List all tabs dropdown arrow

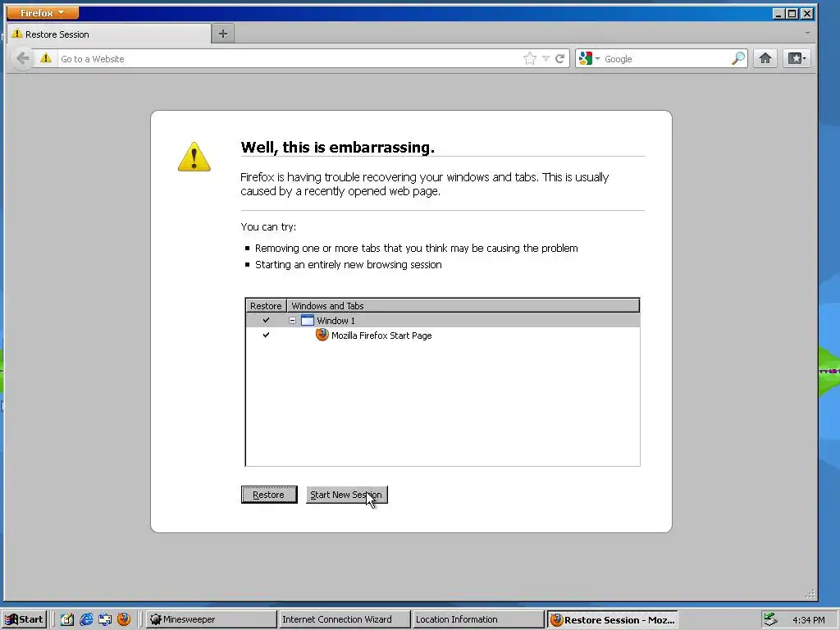pyautogui.click(x=807, y=33)
